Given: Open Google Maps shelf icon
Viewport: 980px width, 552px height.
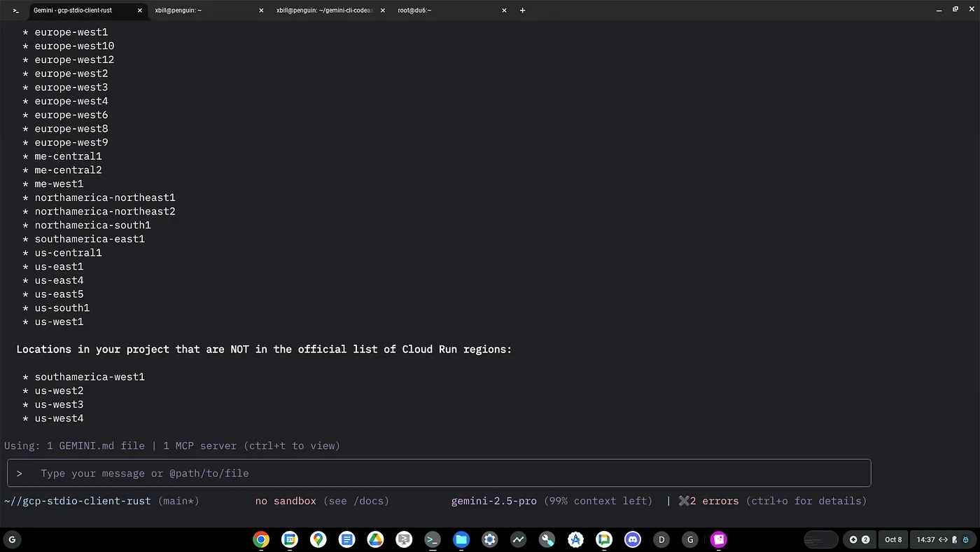Looking at the screenshot, I should coord(318,539).
